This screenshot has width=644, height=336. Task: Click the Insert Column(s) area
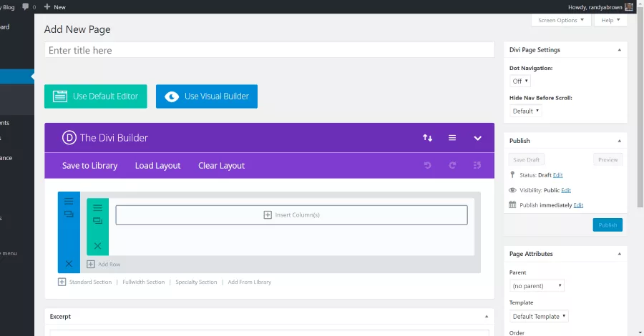click(292, 215)
